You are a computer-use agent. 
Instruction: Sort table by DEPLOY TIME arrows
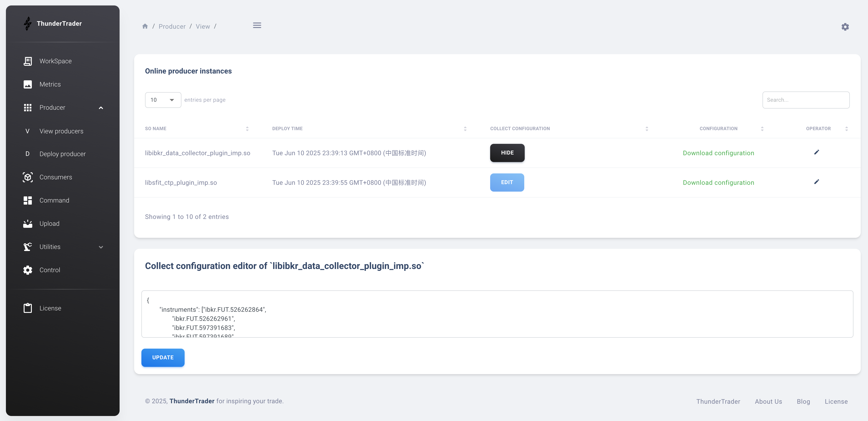coord(465,129)
